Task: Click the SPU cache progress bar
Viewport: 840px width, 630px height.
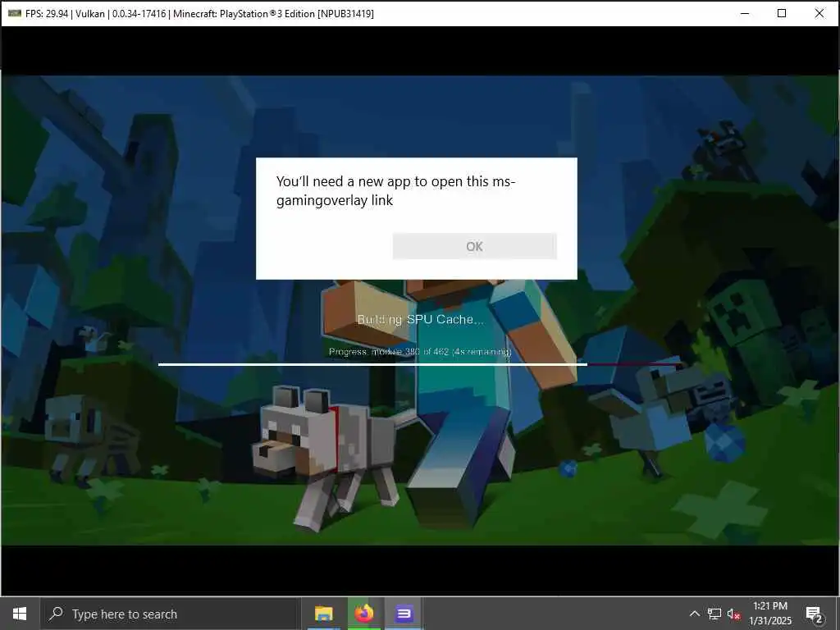Action: click(420, 364)
